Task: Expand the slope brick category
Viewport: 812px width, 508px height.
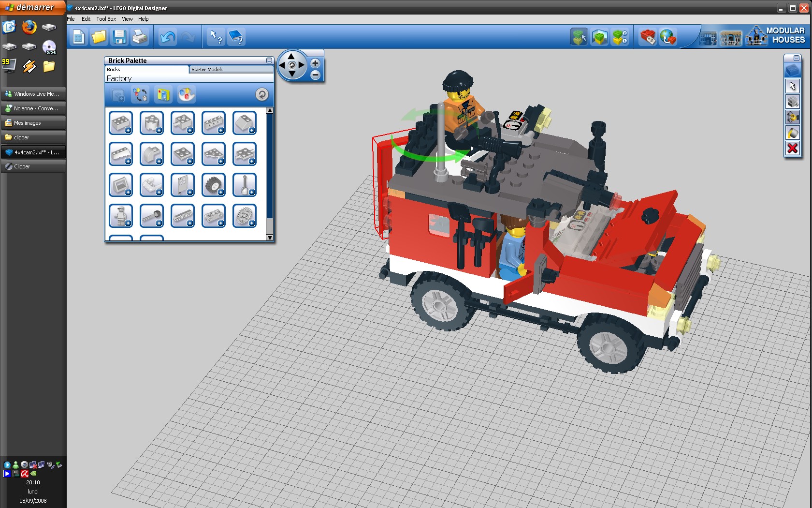Action: 245,123
